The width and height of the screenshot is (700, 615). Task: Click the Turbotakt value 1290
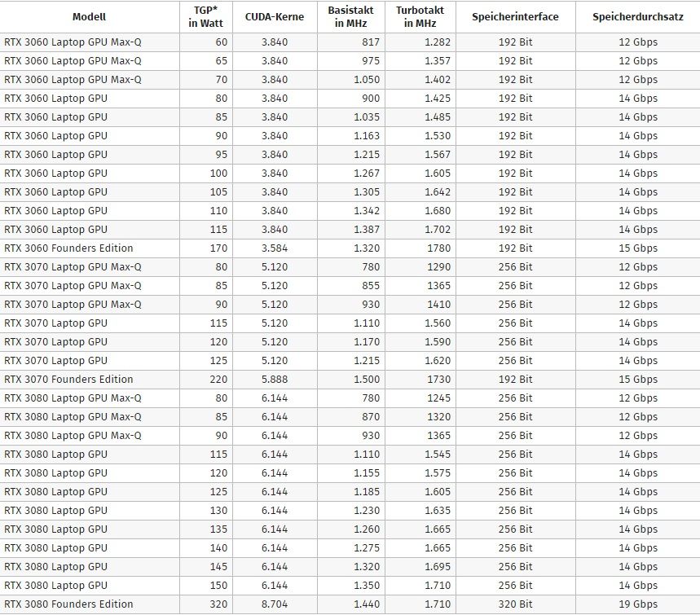[439, 267]
